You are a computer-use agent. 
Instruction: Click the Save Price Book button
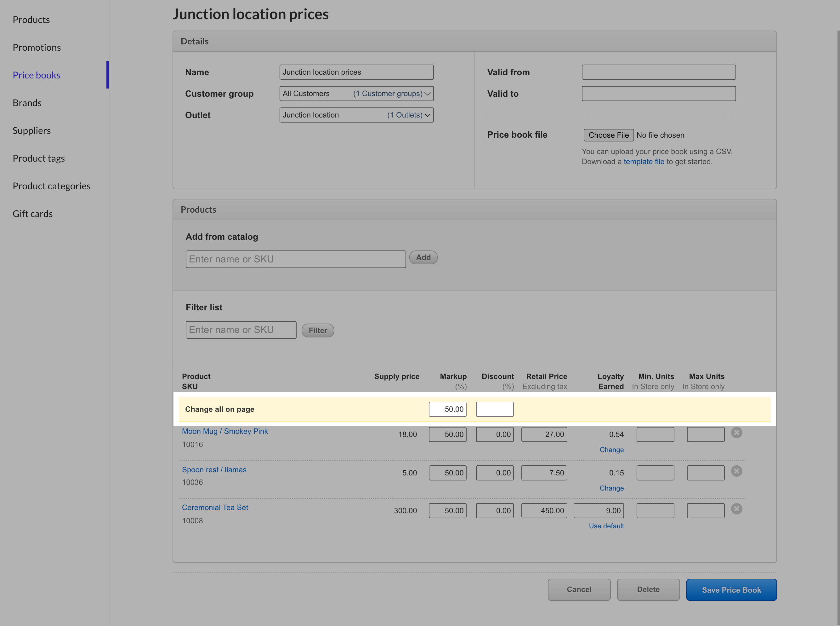click(731, 590)
